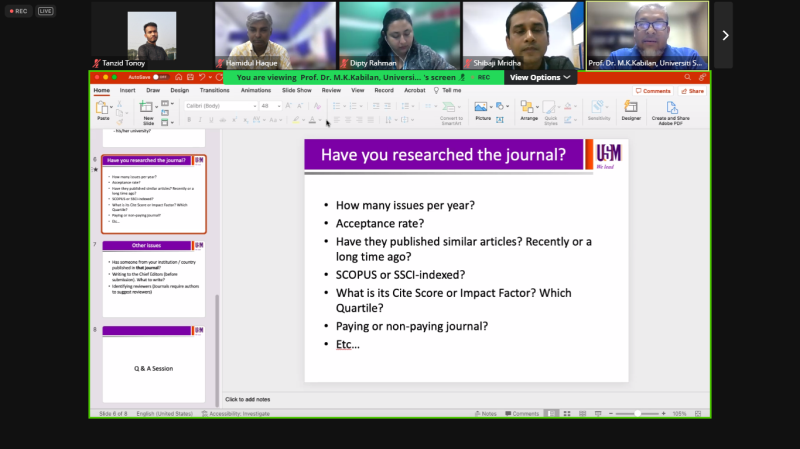Click the Paste clipboard icon
This screenshot has width=800, height=449.
[103, 110]
